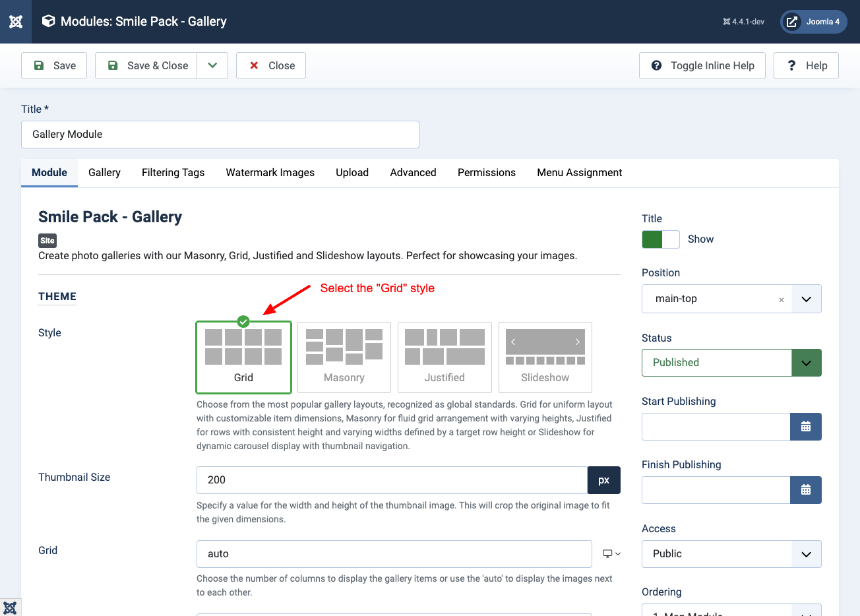Click the Joomla icon in the bottom corner

point(10,607)
